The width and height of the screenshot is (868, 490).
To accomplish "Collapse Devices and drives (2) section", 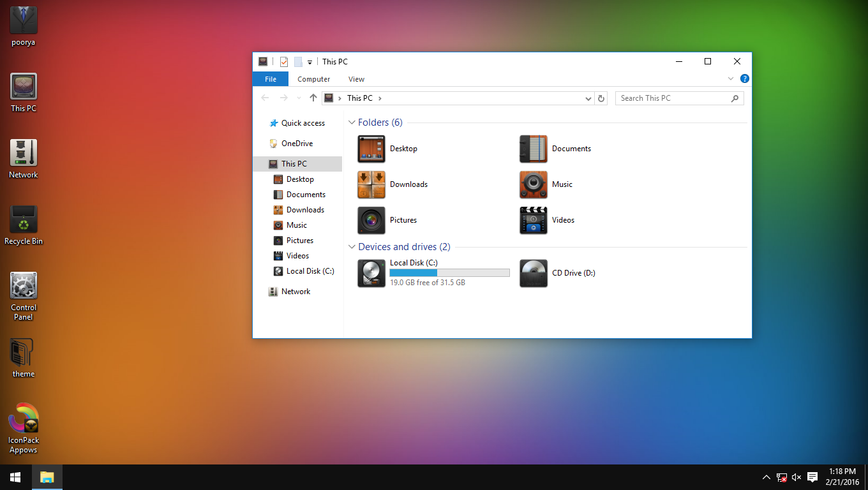I will (352, 246).
